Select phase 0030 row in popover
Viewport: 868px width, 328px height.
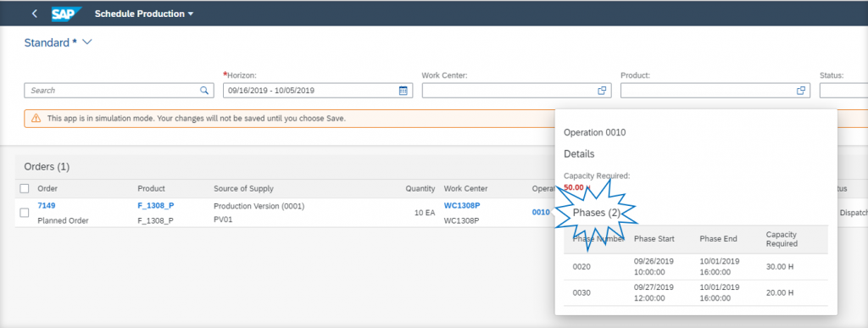coord(696,292)
